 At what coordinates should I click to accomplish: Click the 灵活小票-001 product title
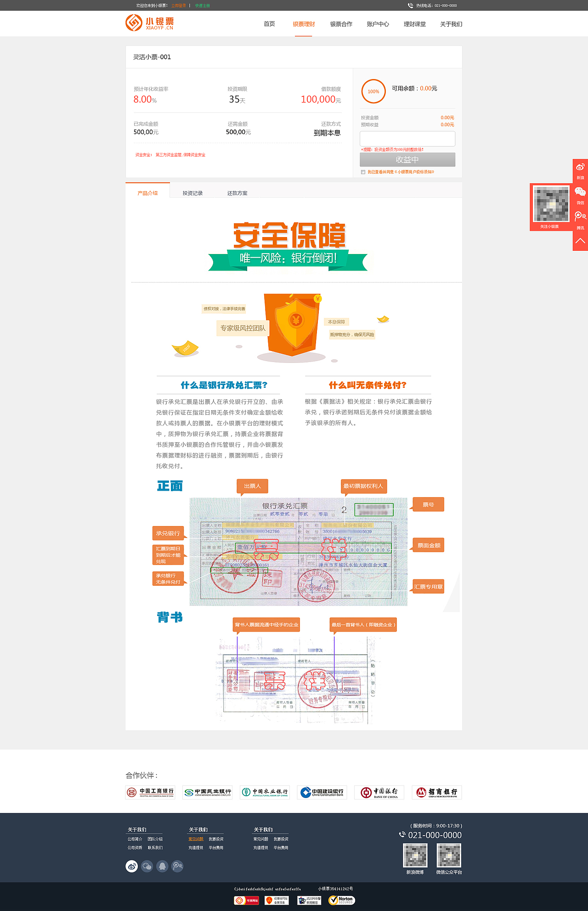tap(152, 57)
